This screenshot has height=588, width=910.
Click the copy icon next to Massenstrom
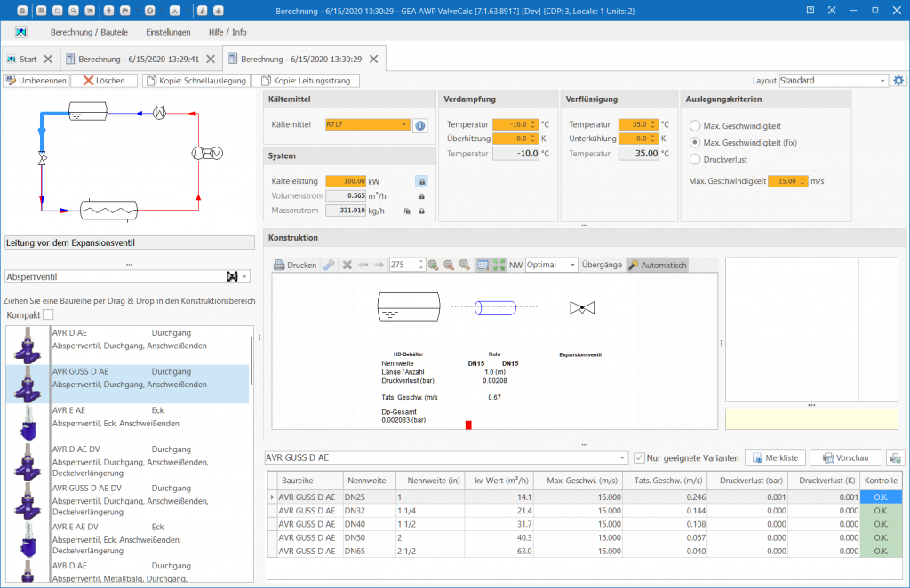click(407, 211)
